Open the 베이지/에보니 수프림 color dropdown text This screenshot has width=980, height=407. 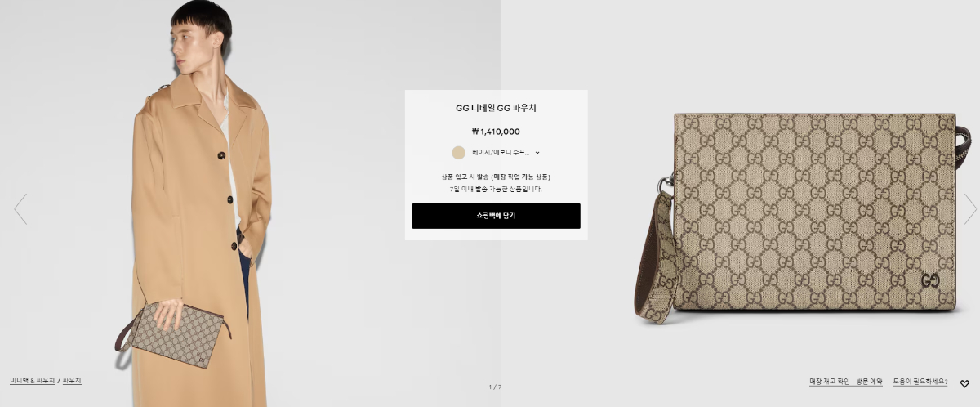[500, 152]
